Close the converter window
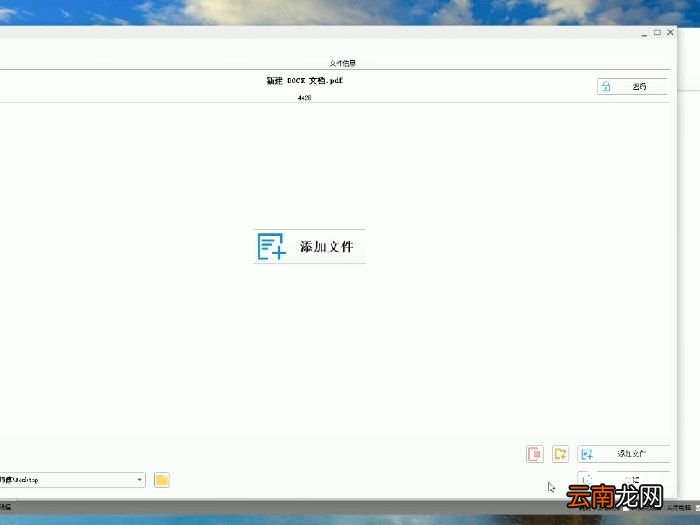The image size is (700, 525). coord(670,33)
